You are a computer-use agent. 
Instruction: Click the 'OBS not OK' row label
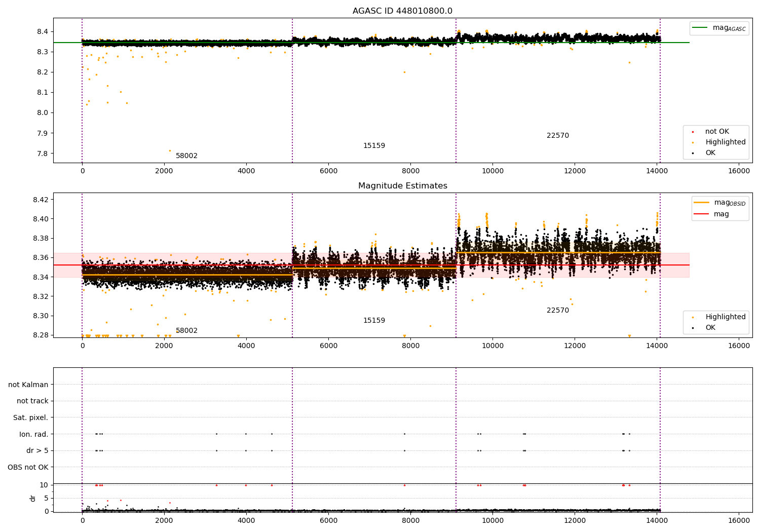pyautogui.click(x=28, y=467)
